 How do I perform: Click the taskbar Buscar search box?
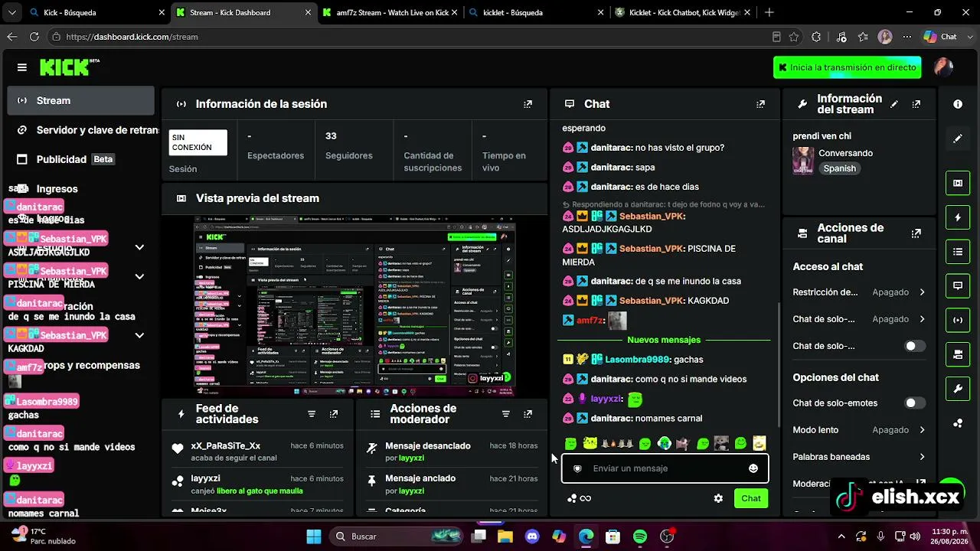(x=396, y=536)
